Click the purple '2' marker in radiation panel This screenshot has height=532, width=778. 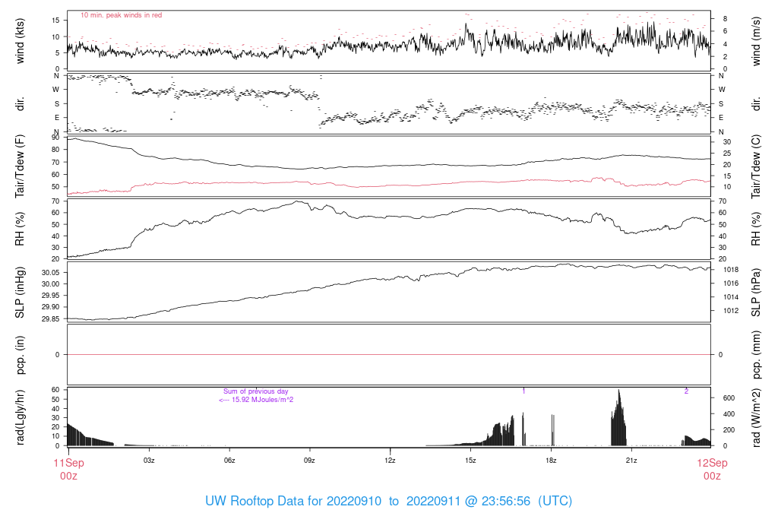[686, 391]
